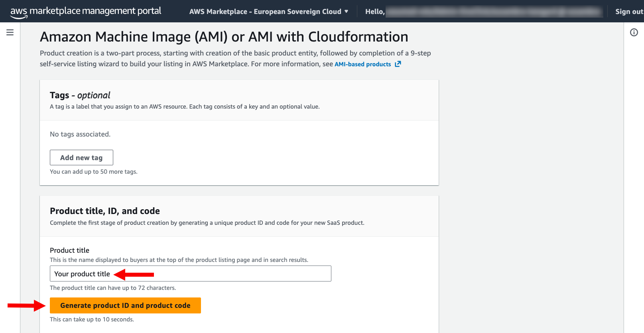The height and width of the screenshot is (333, 644).
Task: Open the AMI-based products link
Action: click(x=362, y=64)
